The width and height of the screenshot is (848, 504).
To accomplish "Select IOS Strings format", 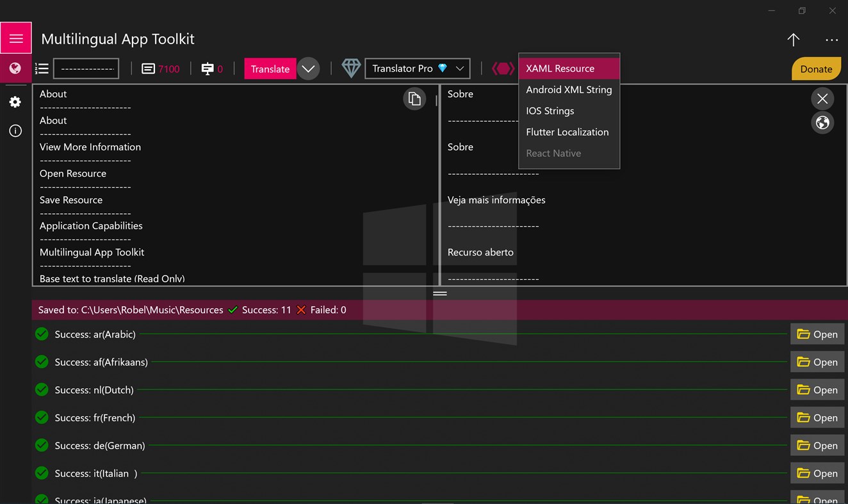I will 569,111.
